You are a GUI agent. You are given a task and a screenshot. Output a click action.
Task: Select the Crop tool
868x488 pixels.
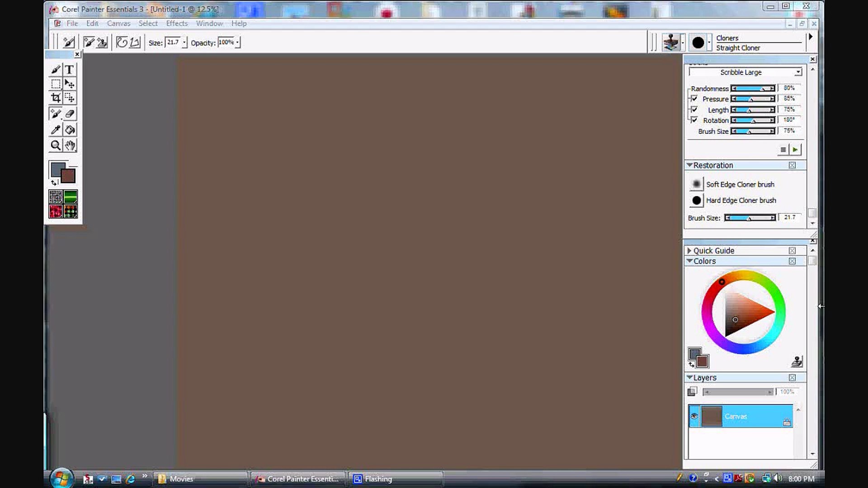tap(56, 98)
